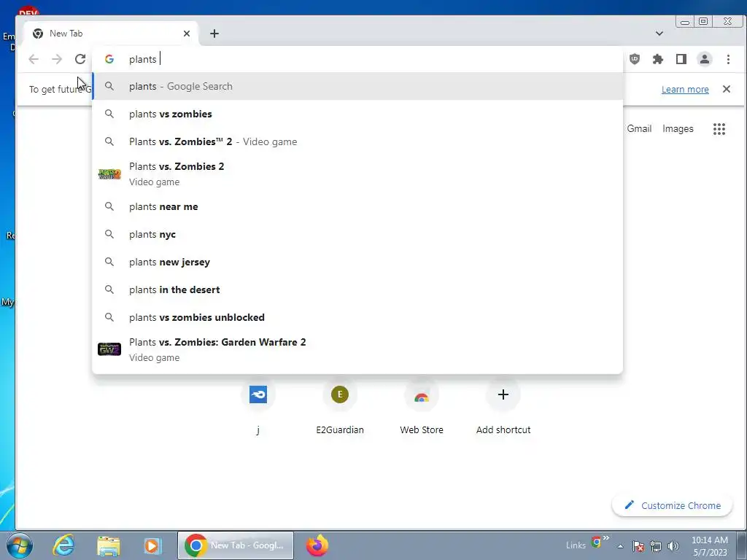Click the Chrome New Tab taskbar button
The height and width of the screenshot is (560, 747).
236,545
